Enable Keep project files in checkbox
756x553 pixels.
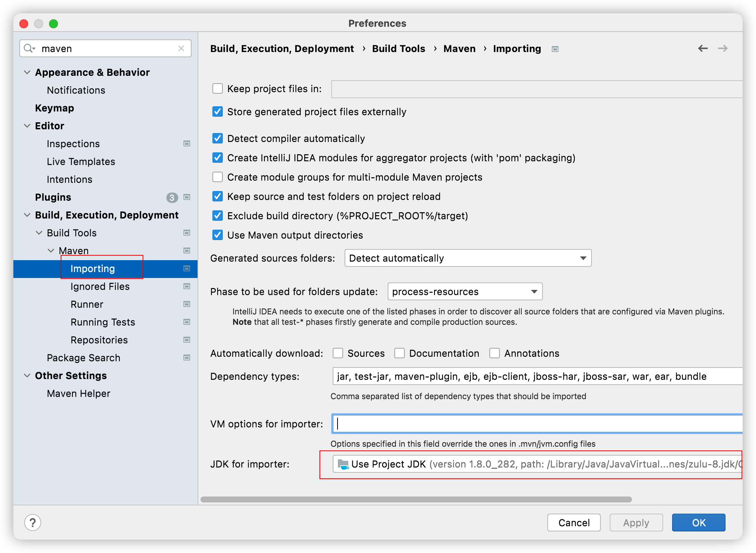click(x=218, y=88)
